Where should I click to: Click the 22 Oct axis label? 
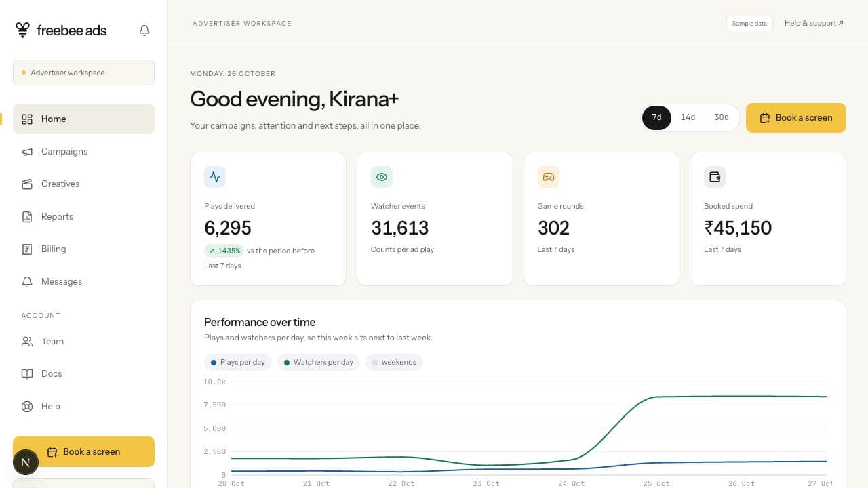tap(401, 483)
